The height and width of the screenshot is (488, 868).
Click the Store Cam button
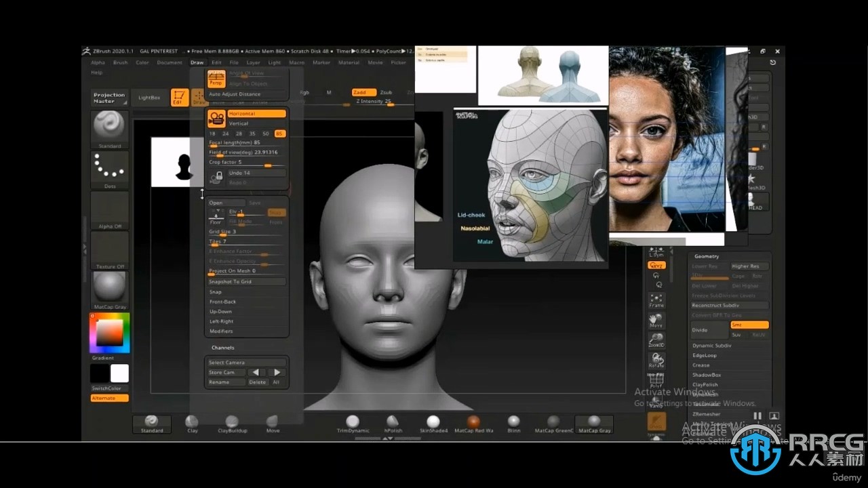point(226,372)
